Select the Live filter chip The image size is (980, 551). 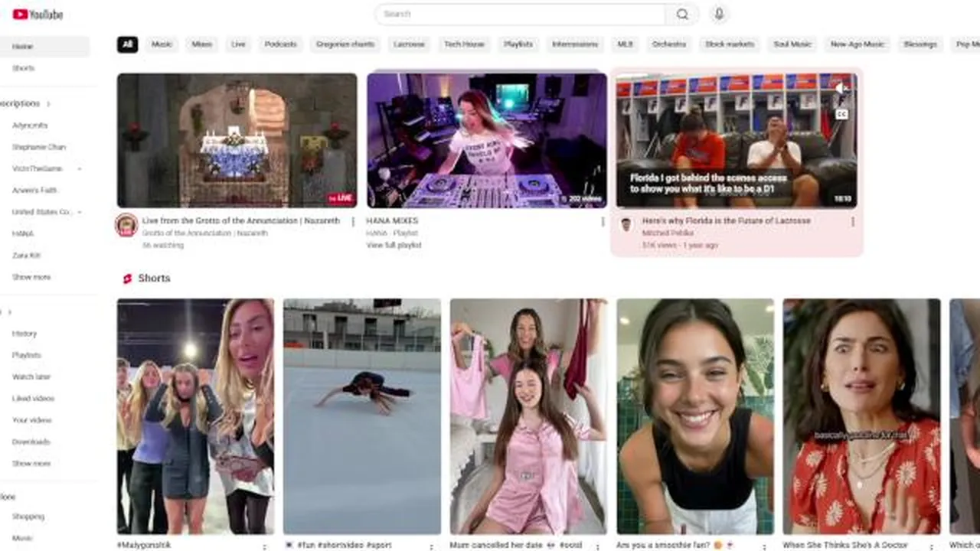[238, 44]
